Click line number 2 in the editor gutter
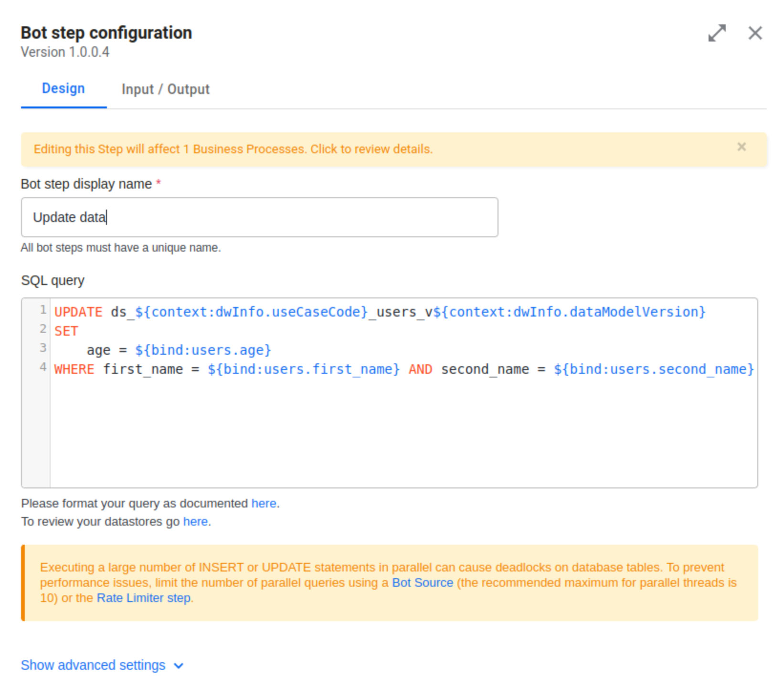The height and width of the screenshot is (687, 784). pyautogui.click(x=43, y=329)
